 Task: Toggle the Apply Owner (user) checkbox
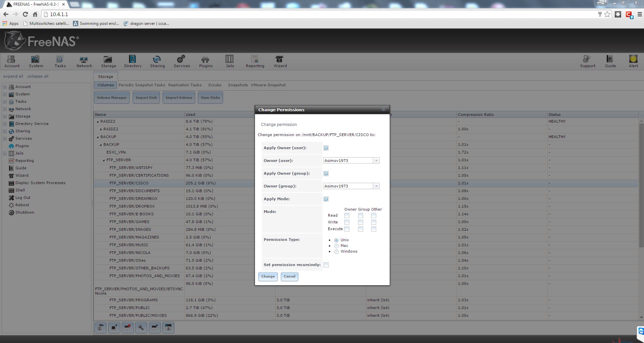[x=326, y=148]
